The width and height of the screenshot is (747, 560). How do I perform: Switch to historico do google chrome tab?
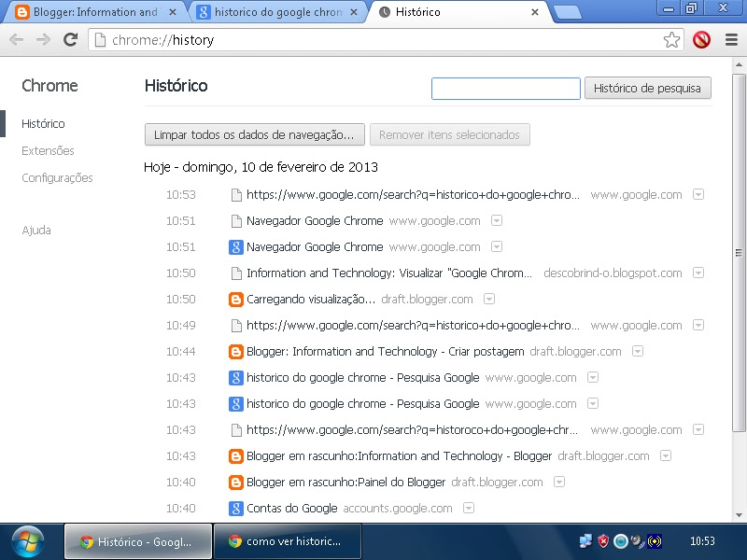point(277,12)
